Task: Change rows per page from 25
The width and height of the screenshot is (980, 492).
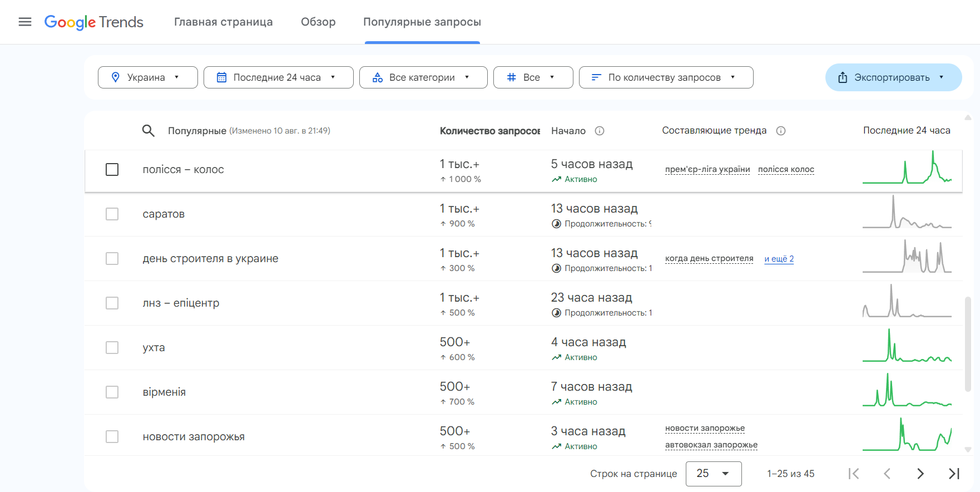Action: pyautogui.click(x=714, y=474)
